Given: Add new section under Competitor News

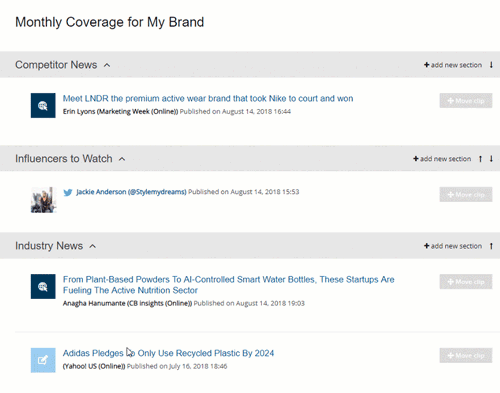Looking at the screenshot, I should pos(453,65).
